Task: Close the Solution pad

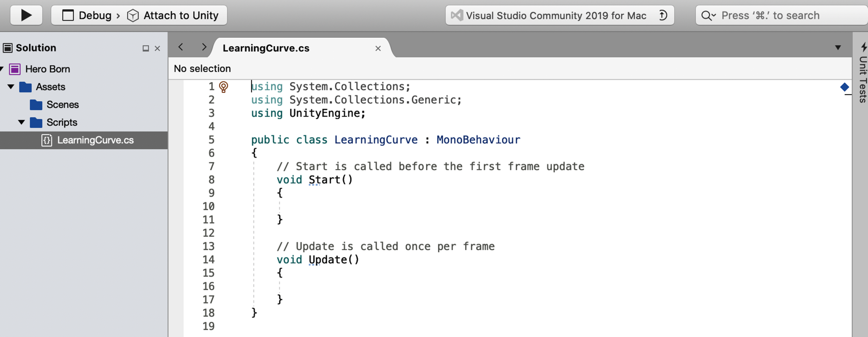Action: [157, 49]
